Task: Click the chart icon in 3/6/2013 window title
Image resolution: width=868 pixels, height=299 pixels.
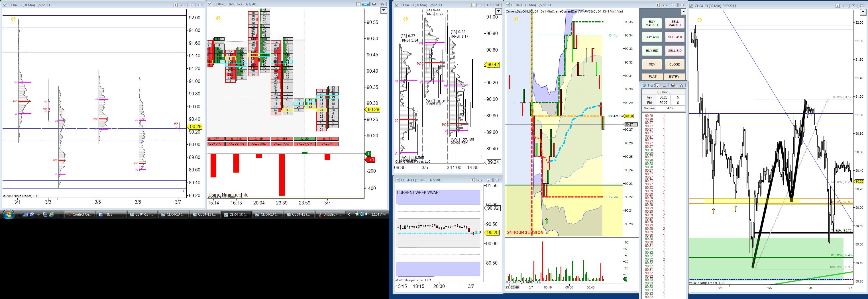Action: click(397, 5)
